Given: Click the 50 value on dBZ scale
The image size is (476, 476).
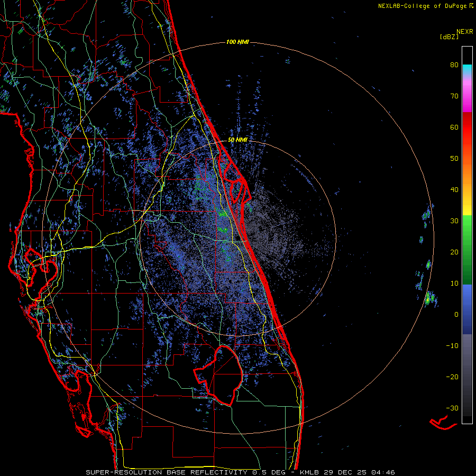Looking at the screenshot, I should click(454, 159).
